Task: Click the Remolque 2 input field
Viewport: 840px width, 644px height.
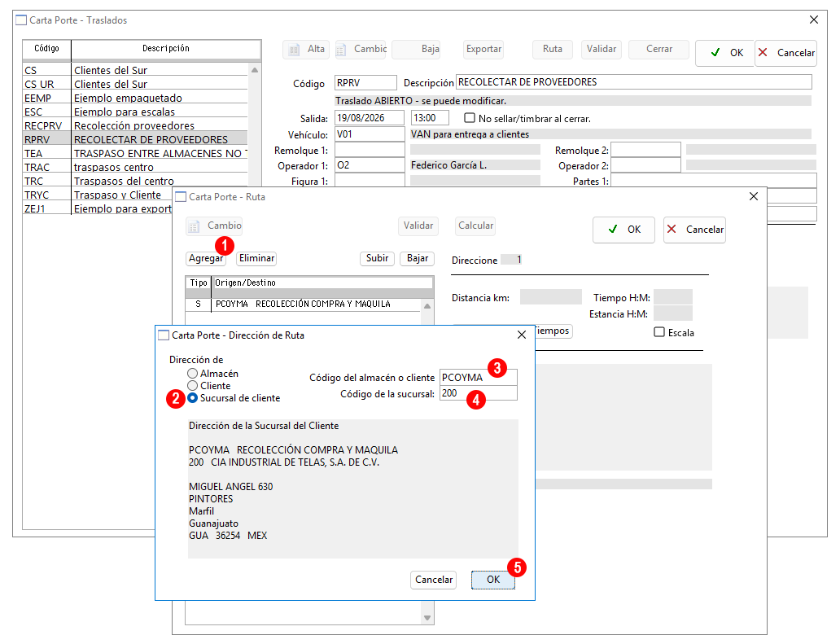Action: [x=645, y=150]
